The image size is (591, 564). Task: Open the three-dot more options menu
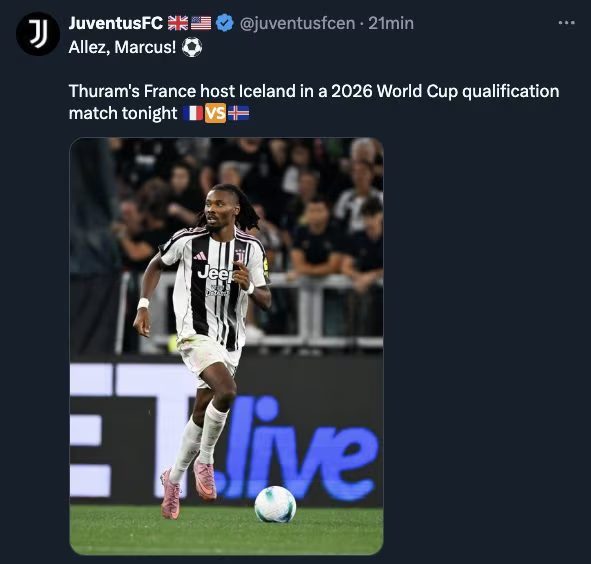(567, 23)
